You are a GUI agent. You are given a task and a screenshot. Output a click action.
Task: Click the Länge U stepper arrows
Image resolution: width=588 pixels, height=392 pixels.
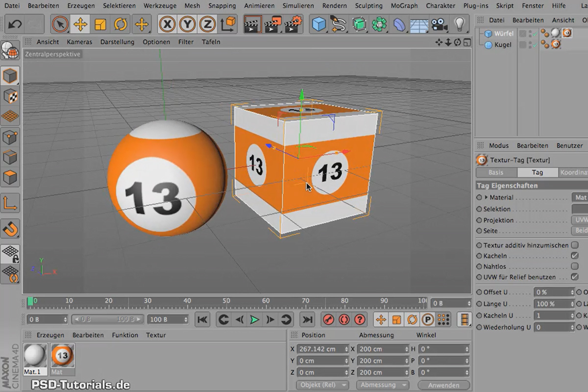coord(571,304)
